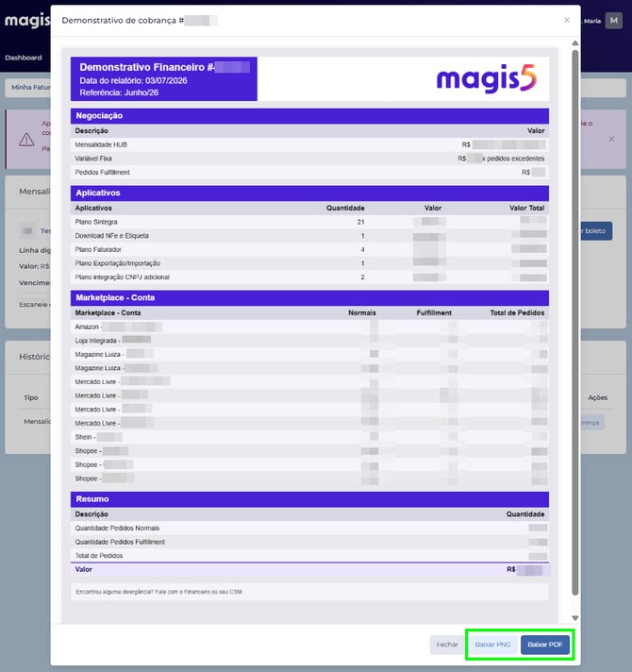Click the boleto button behind modal
The height and width of the screenshot is (672, 632).
596,230
